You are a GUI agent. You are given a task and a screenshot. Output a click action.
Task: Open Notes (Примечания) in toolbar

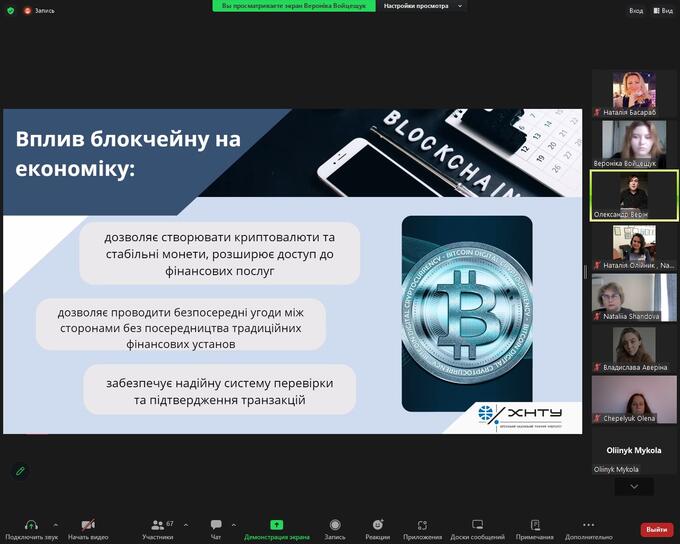point(535,526)
